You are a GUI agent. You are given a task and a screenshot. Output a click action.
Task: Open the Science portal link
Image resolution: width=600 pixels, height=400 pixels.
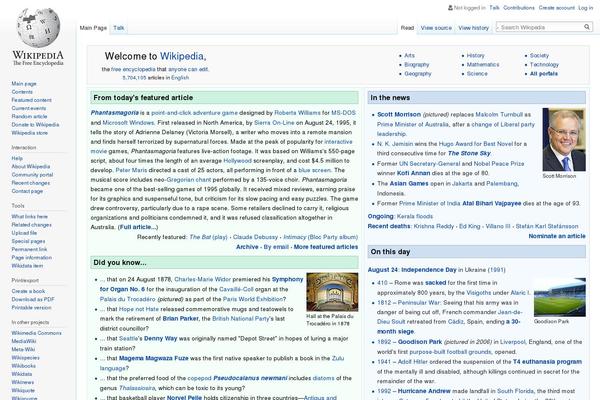tap(477, 73)
